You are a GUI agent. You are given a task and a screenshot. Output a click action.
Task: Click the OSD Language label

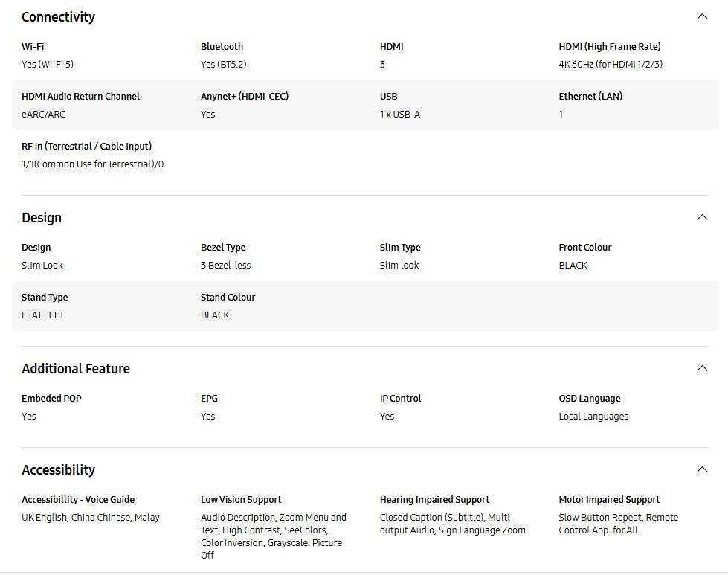590,398
